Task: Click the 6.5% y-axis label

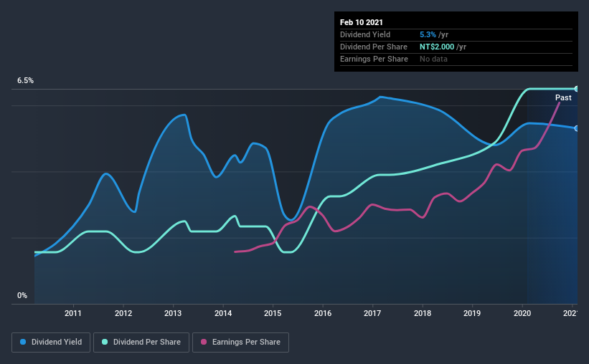Action: [x=25, y=80]
